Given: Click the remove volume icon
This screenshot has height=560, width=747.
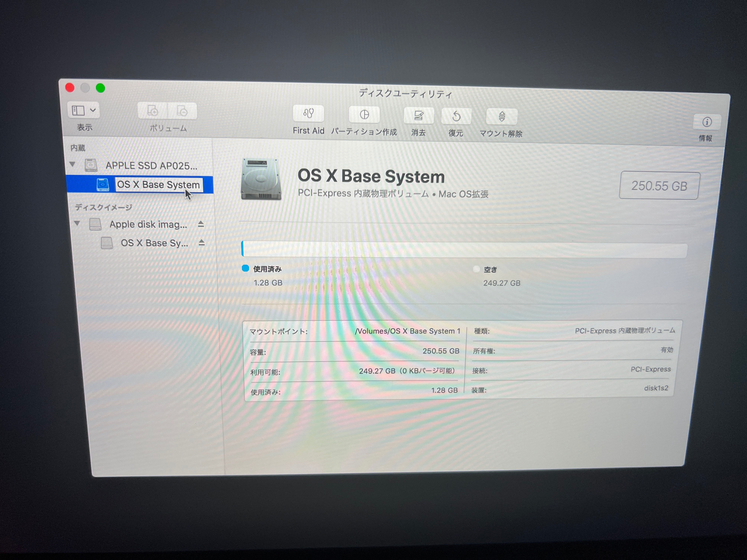Looking at the screenshot, I should [182, 111].
